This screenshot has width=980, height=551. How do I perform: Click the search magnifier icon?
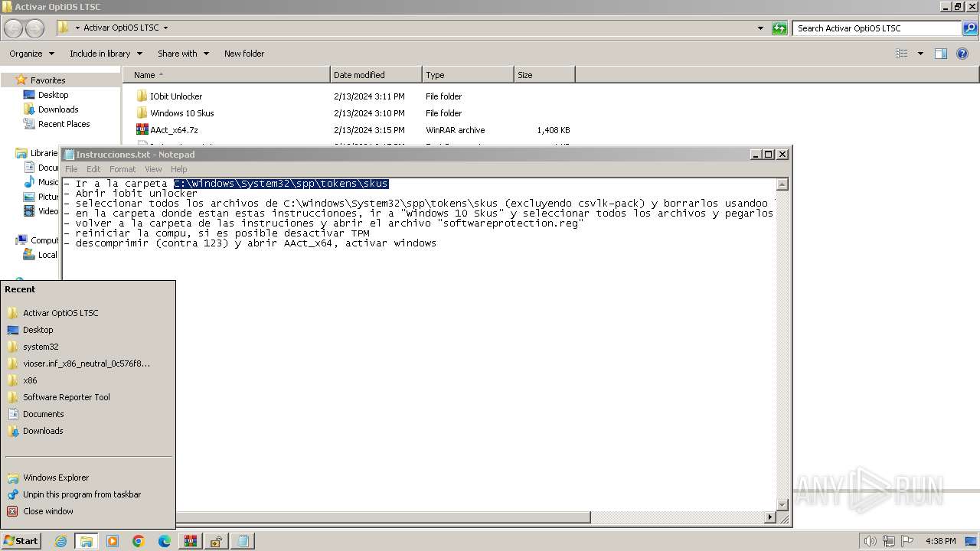point(970,28)
